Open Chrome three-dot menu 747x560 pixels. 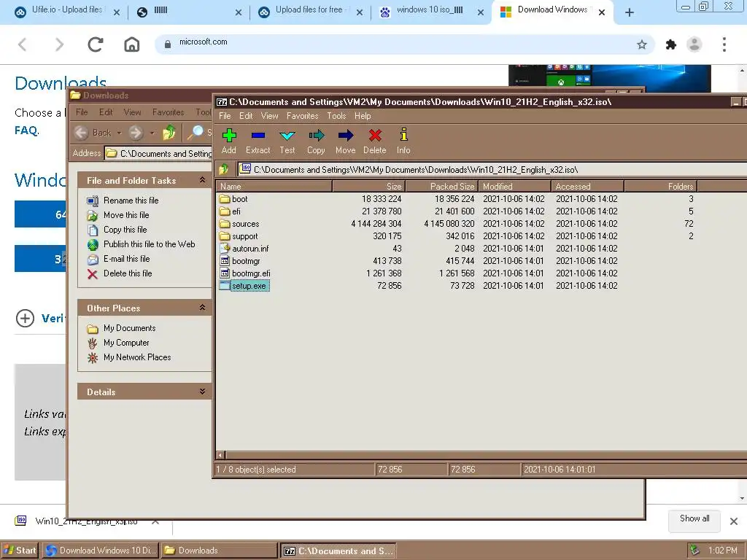[x=724, y=44]
